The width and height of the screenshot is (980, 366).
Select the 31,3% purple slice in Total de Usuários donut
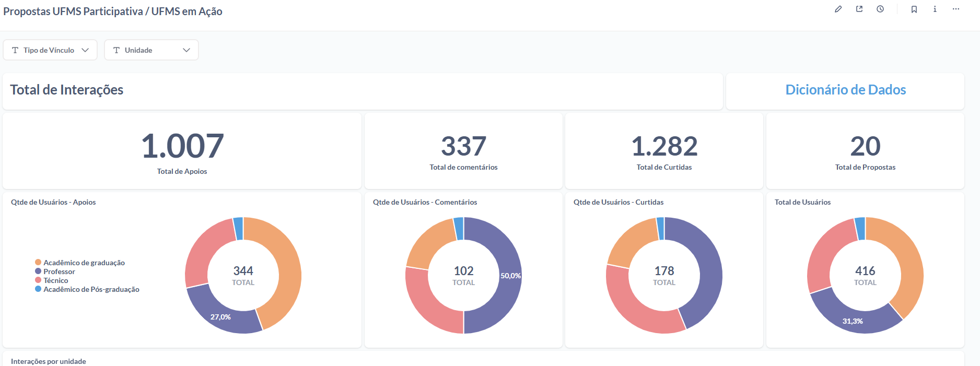[853, 321]
